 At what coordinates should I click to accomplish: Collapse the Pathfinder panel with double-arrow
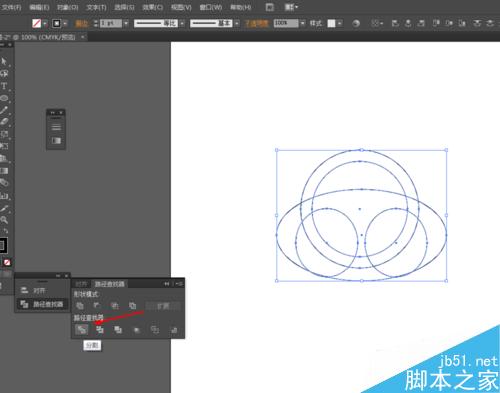click(x=167, y=284)
